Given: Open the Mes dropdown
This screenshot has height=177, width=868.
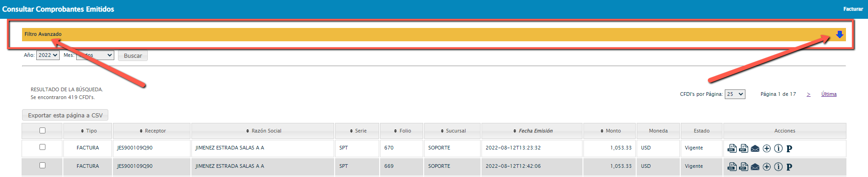Looking at the screenshot, I should tap(95, 55).
